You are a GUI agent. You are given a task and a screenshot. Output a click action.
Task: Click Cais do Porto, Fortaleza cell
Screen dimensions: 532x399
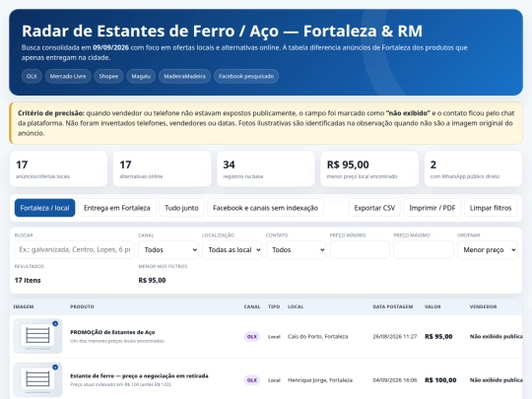pyautogui.click(x=318, y=337)
